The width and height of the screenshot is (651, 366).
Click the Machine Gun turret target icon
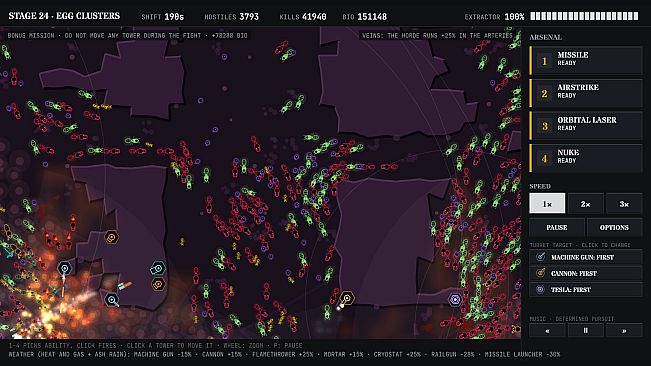[540, 257]
